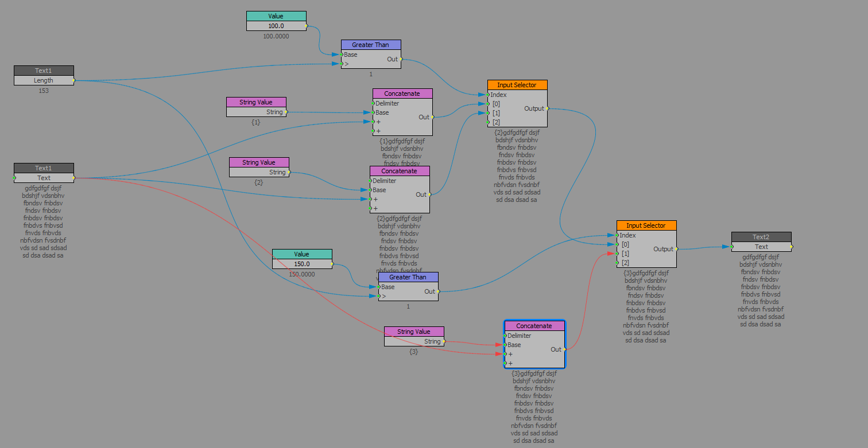Click the Out port of the {2} Concatenate node
The height and width of the screenshot is (448, 868).
[429, 194]
